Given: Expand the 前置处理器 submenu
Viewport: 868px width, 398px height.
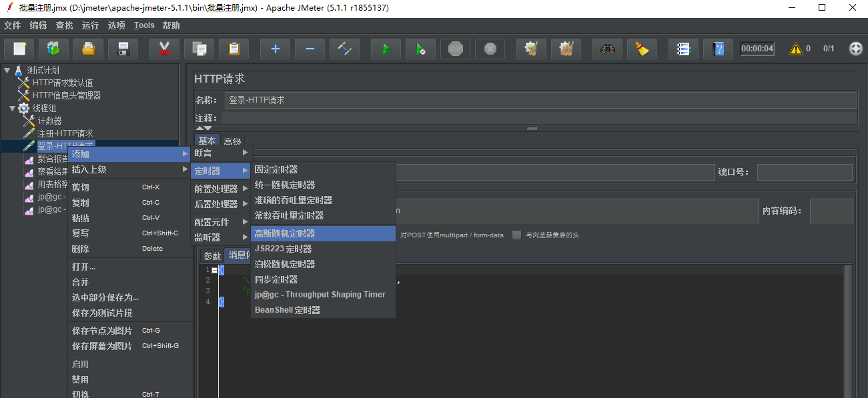Looking at the screenshot, I should (x=222, y=189).
